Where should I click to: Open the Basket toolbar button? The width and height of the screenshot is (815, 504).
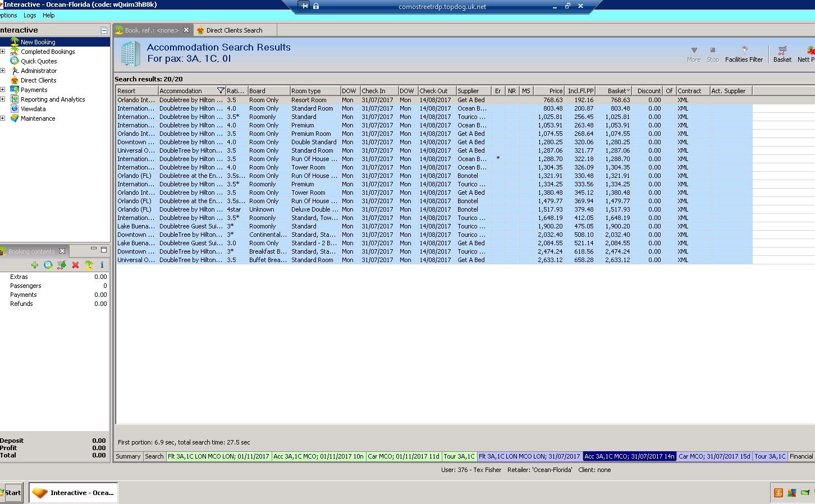tap(782, 54)
